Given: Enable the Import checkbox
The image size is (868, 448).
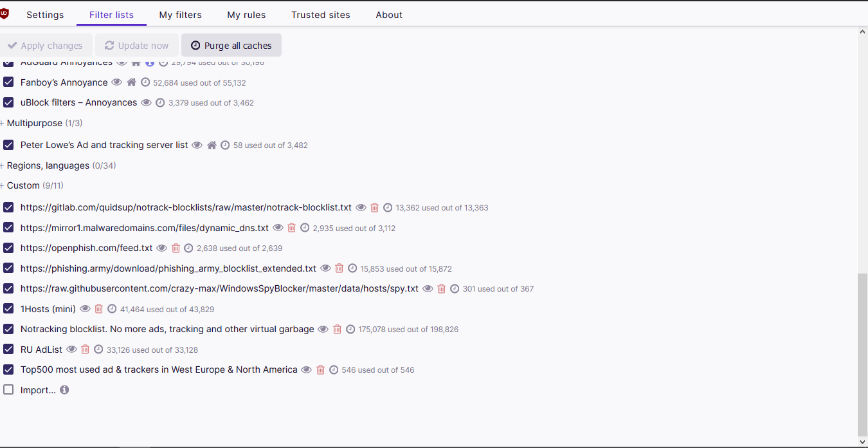Looking at the screenshot, I should click(x=8, y=389).
